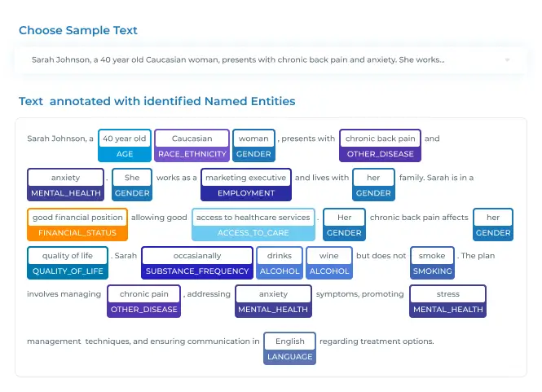Click the 'smoke' SMOKING tag
This screenshot has height=392, width=542.
point(432,262)
